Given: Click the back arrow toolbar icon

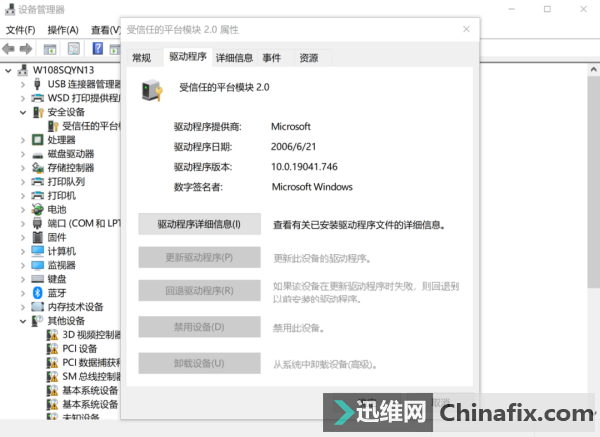Looking at the screenshot, I should pyautogui.click(x=8, y=49).
